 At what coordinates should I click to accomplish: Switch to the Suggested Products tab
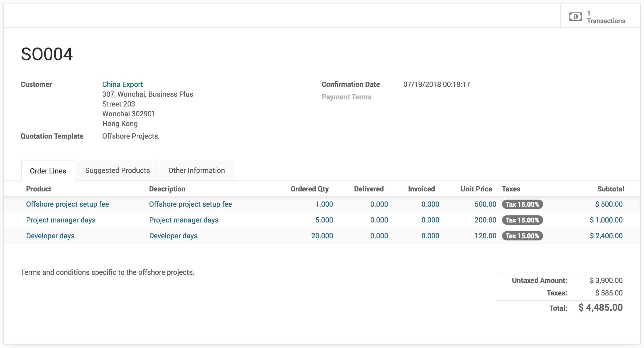pos(117,170)
